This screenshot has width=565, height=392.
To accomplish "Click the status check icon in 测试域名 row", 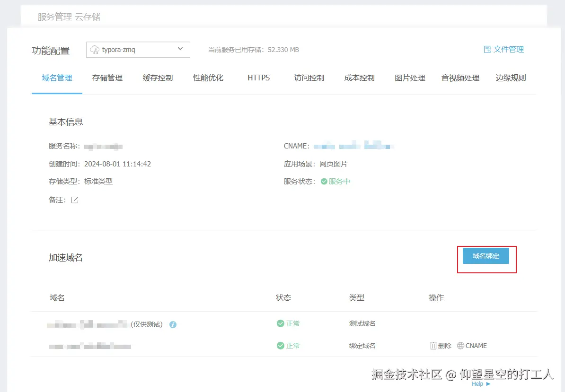I will [280, 323].
